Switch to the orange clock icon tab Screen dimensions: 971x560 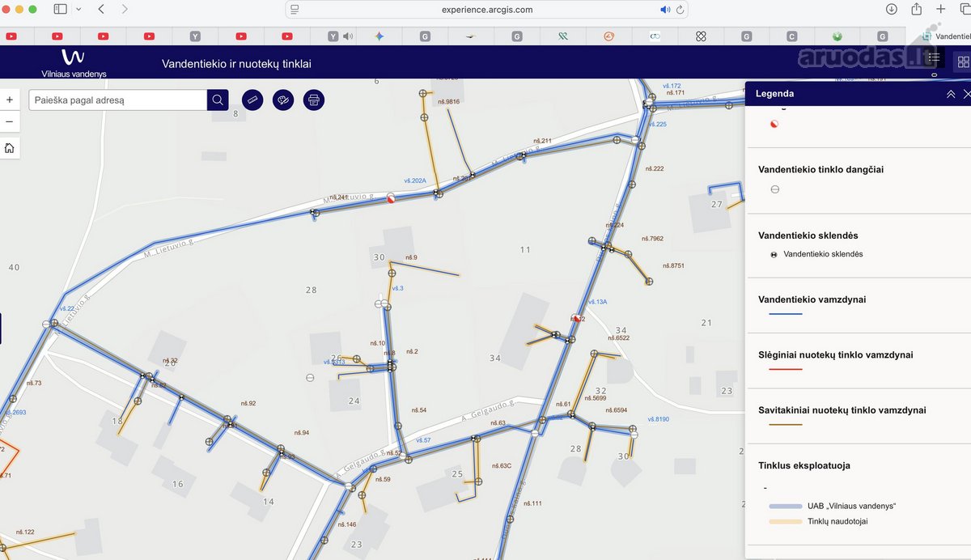point(609,36)
